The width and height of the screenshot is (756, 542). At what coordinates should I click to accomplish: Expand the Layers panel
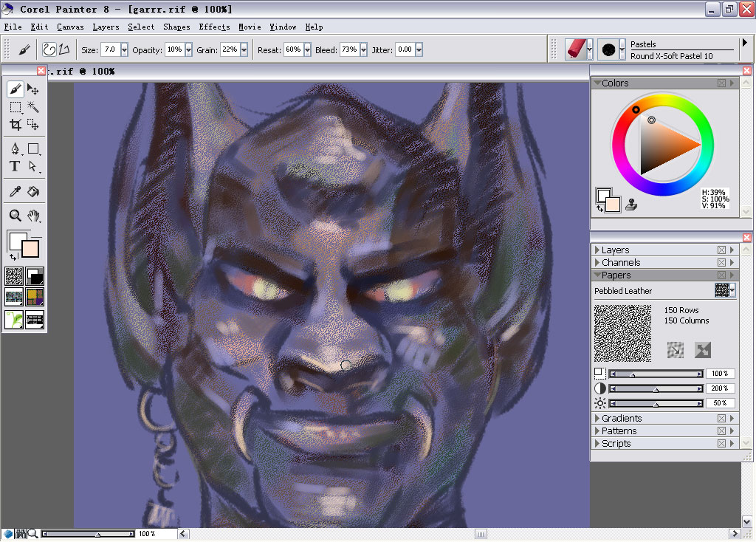[x=597, y=250]
